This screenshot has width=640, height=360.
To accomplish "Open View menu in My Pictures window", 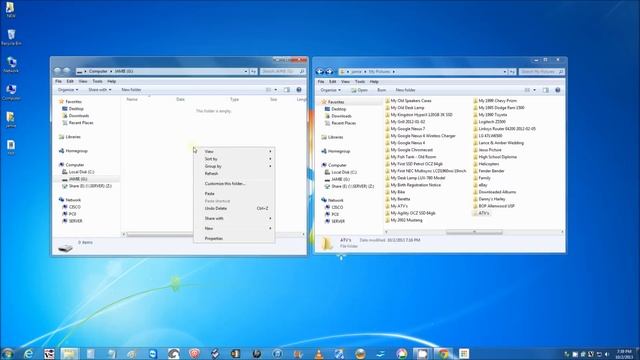I will (x=345, y=82).
